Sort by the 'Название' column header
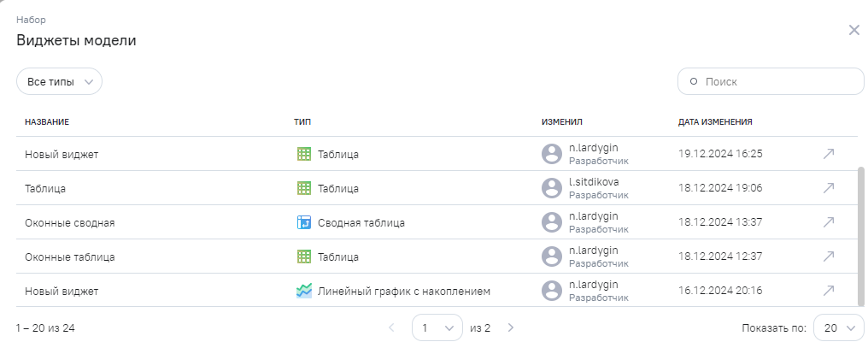The height and width of the screenshot is (342, 868). 47,122
